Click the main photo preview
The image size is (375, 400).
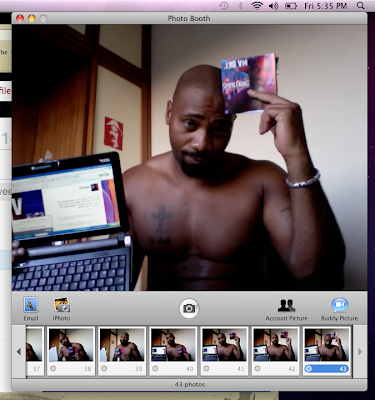189,157
